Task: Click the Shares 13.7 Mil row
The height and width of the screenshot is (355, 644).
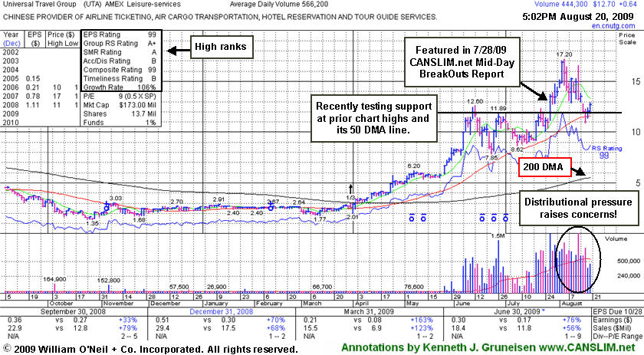Action: [120, 113]
